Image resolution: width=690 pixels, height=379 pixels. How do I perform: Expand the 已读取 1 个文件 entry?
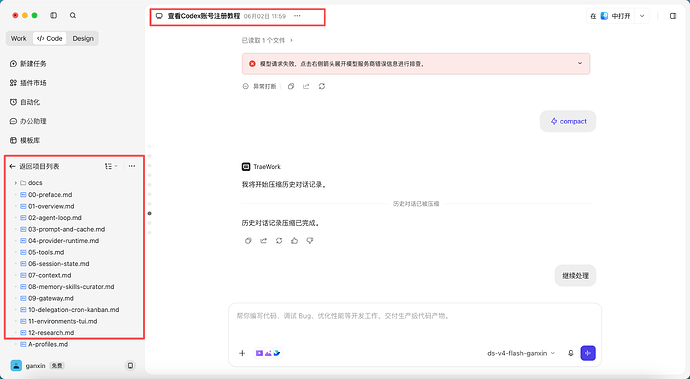click(267, 40)
